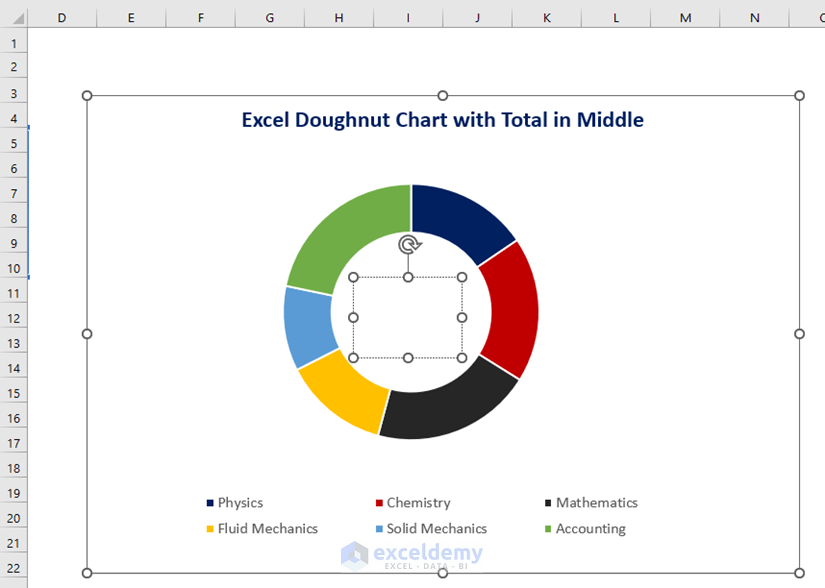Select column M header
The width and height of the screenshot is (825, 588).
coord(685,18)
